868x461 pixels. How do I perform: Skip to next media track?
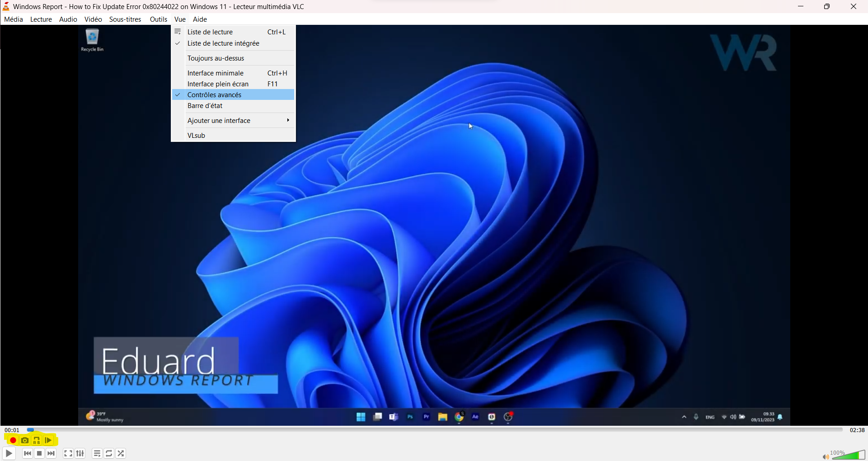click(x=51, y=453)
